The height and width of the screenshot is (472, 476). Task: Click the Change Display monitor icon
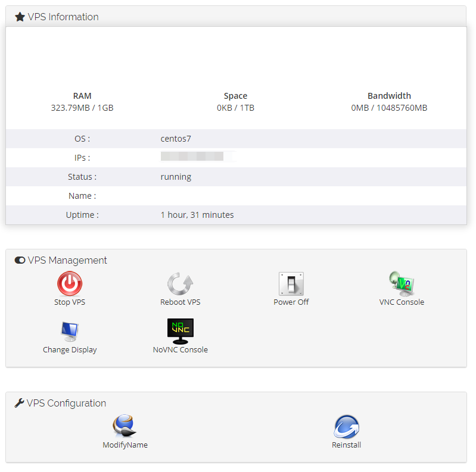[70, 332]
